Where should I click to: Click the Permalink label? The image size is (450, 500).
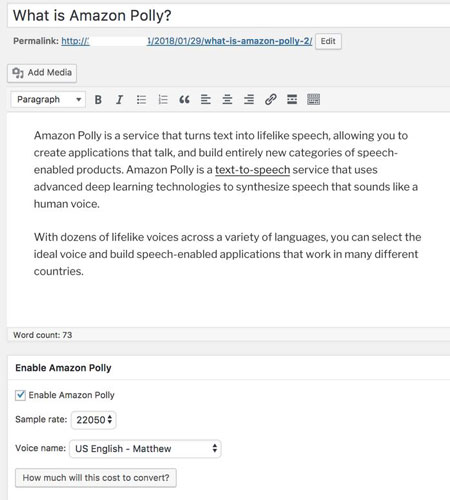click(x=36, y=41)
